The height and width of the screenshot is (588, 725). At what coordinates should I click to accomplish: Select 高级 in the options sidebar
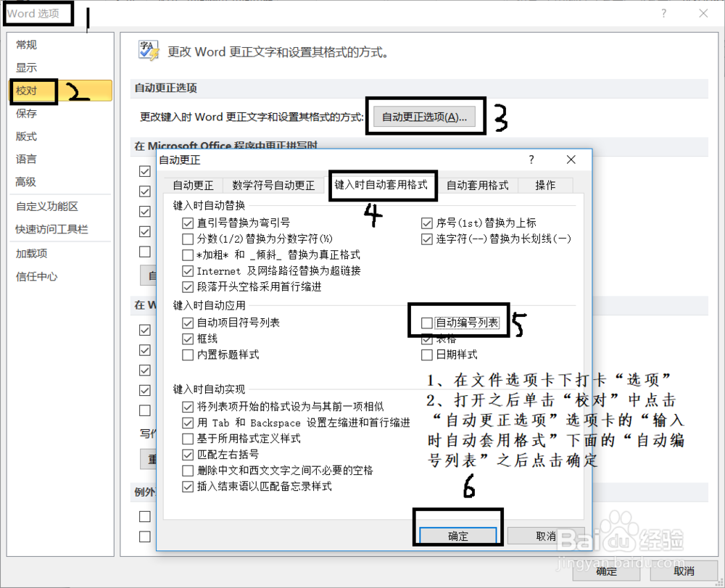61,182
